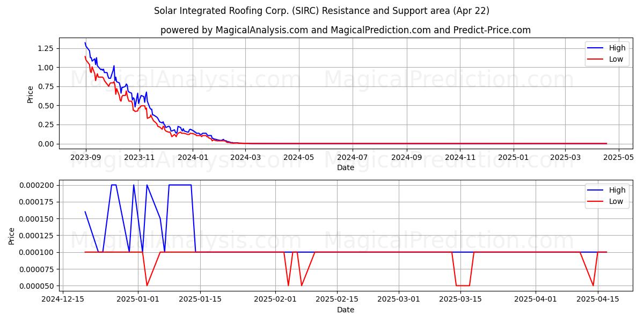
Task: Click the 'powered by MagicalAnalysis.com' subtitle
Action: (x=346, y=30)
